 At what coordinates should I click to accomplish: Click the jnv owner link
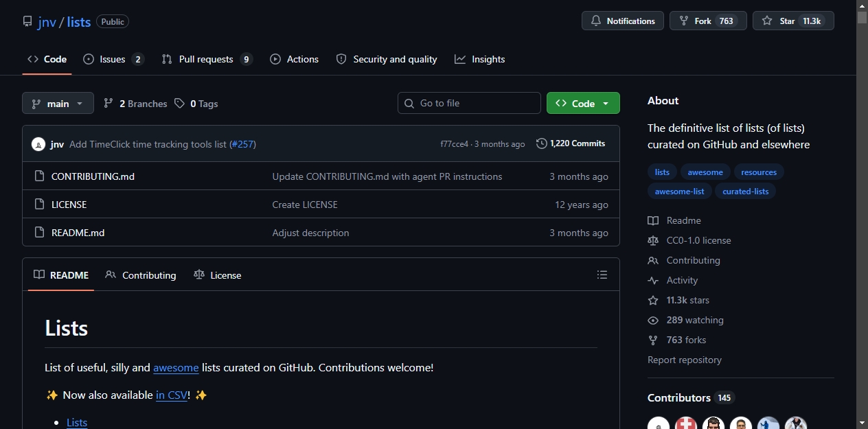[x=47, y=21]
